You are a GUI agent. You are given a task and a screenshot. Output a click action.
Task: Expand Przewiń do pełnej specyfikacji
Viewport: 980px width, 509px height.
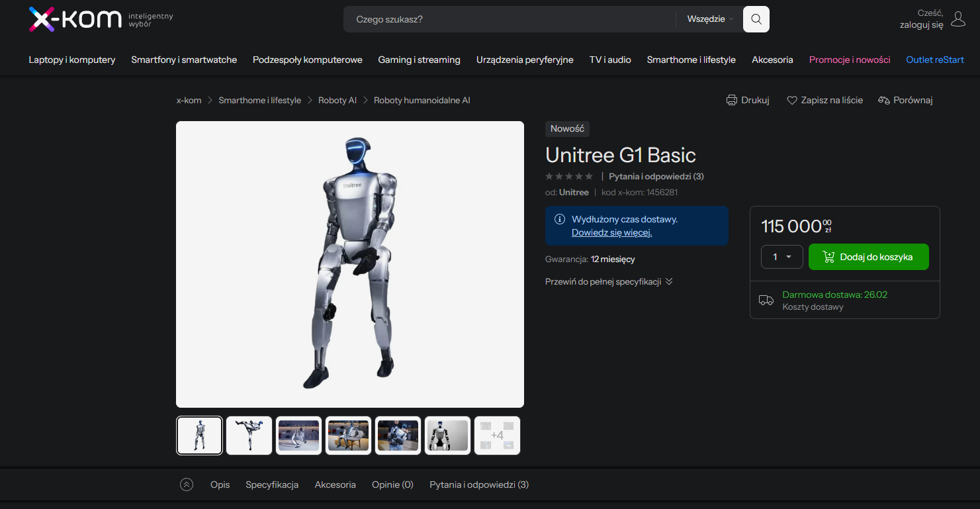click(608, 281)
